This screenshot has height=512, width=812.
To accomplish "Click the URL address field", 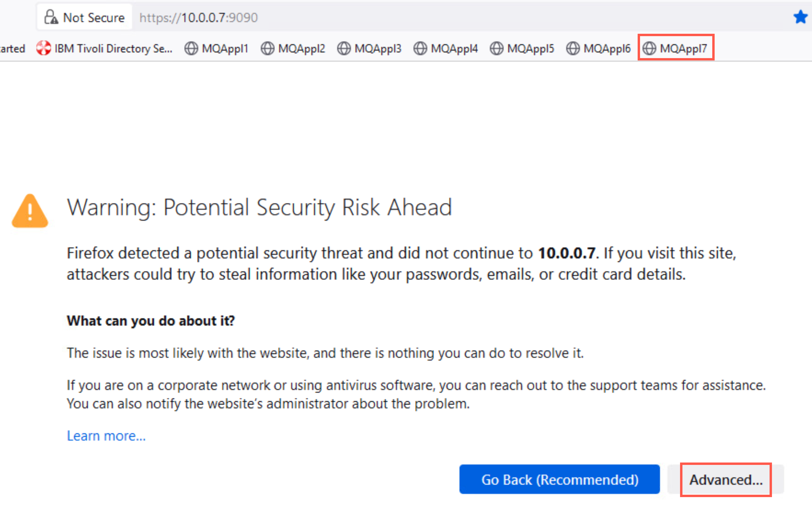I will [x=459, y=18].
